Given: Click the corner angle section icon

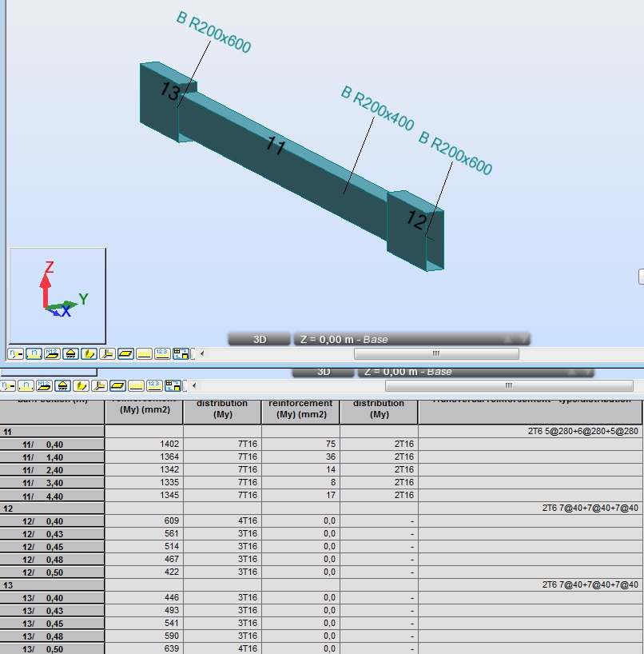Looking at the screenshot, I should tap(107, 353).
